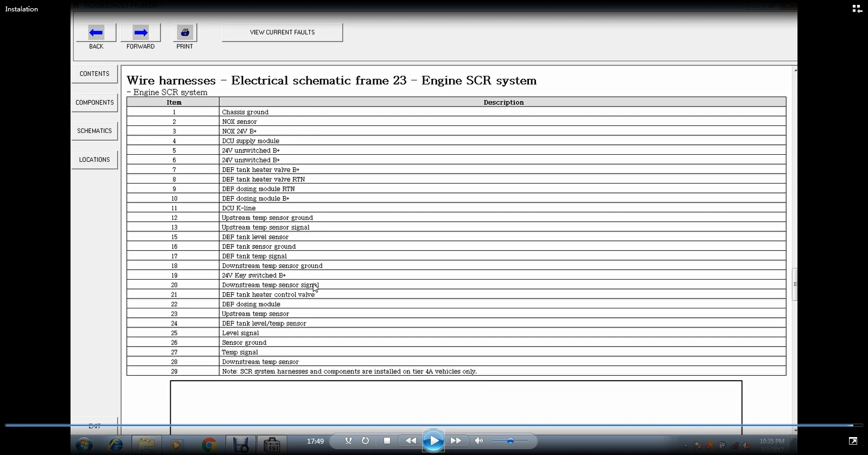Play the video

point(433,441)
